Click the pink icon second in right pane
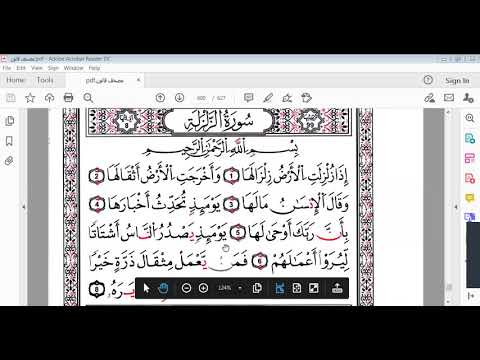The width and height of the screenshot is (480, 360). (x=470, y=158)
